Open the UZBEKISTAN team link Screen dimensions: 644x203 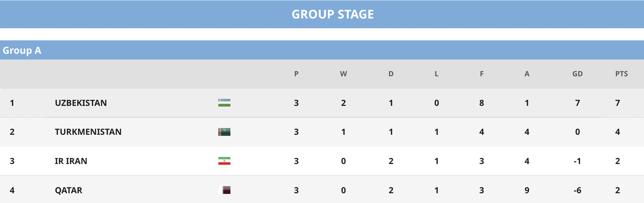(81, 103)
